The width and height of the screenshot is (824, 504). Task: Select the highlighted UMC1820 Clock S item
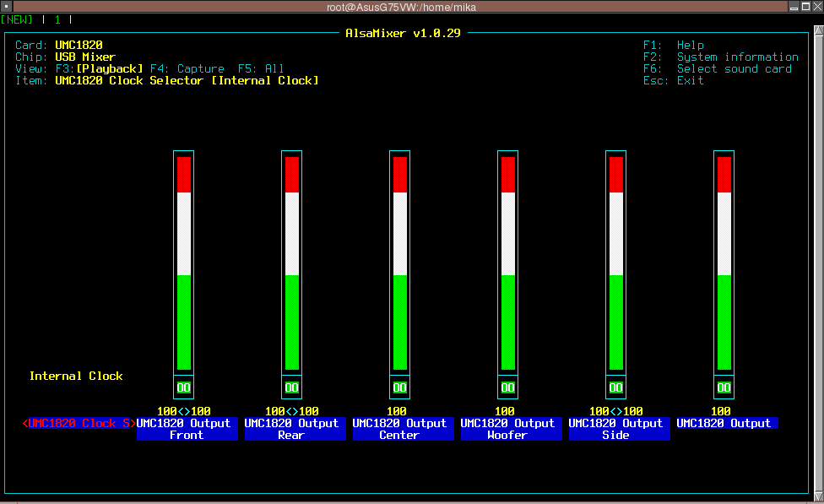pyautogui.click(x=79, y=423)
